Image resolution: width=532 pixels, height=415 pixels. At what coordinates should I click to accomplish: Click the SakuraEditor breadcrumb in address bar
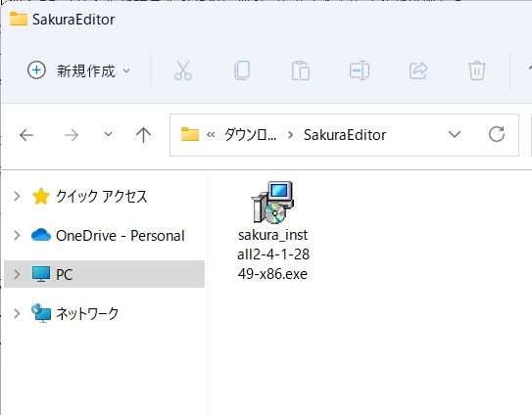tap(345, 135)
